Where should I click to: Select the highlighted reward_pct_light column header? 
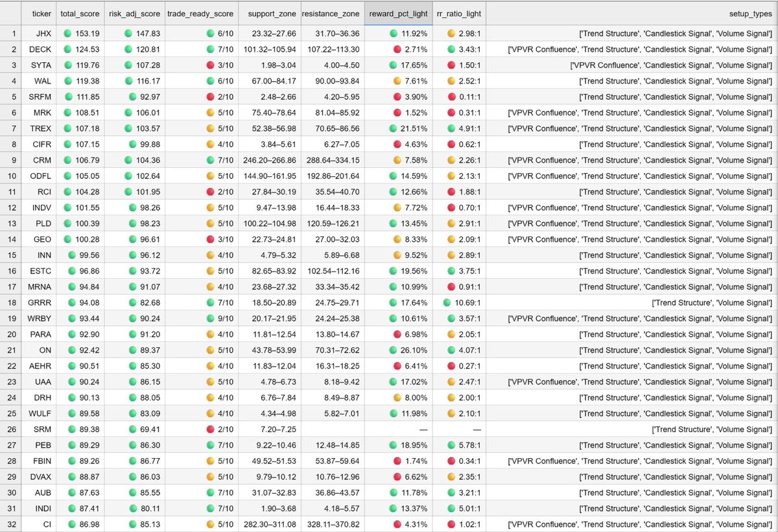(x=398, y=13)
